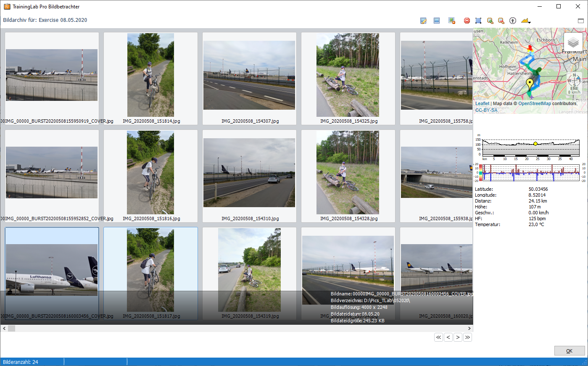Click the yellow location pin on map

point(530,84)
